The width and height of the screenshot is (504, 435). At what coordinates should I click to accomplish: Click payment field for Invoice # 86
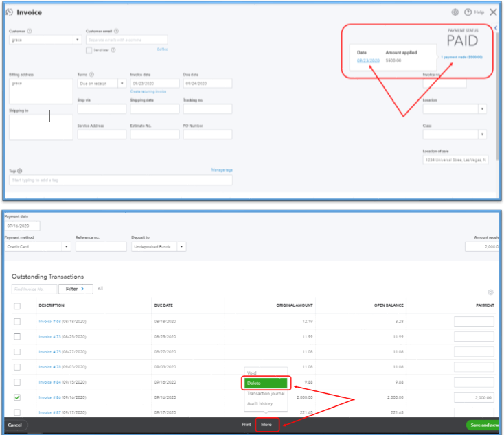(x=474, y=397)
